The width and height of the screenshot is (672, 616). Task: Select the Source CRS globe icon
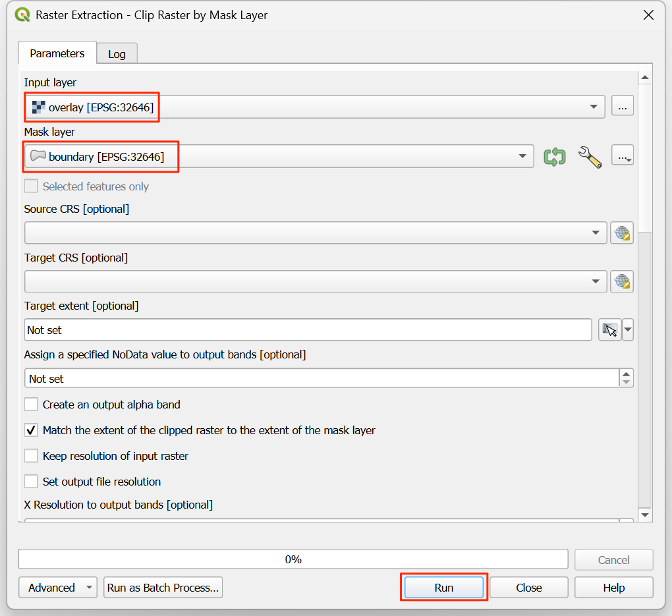621,233
